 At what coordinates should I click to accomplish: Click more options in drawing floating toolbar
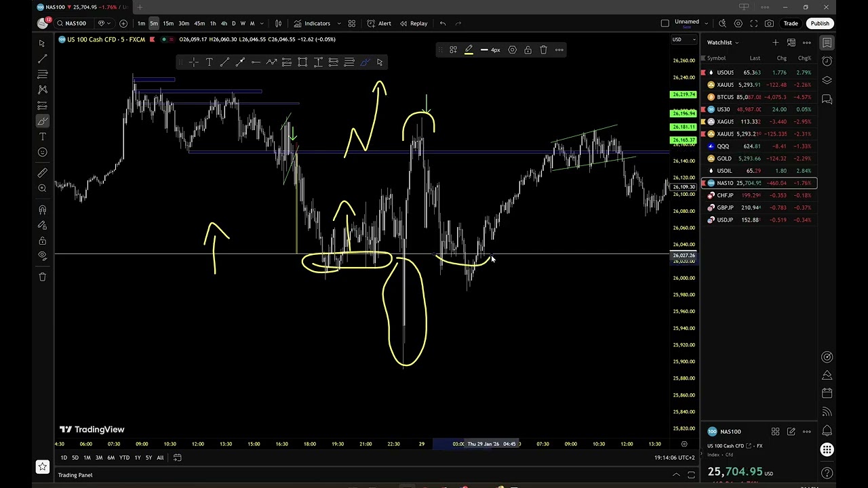pos(559,49)
